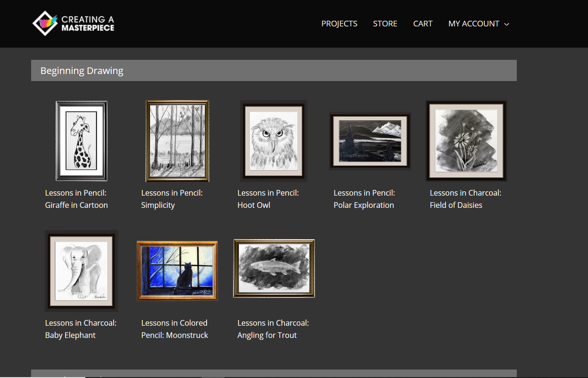Open the Moonstruck cat window thumbnail

177,271
